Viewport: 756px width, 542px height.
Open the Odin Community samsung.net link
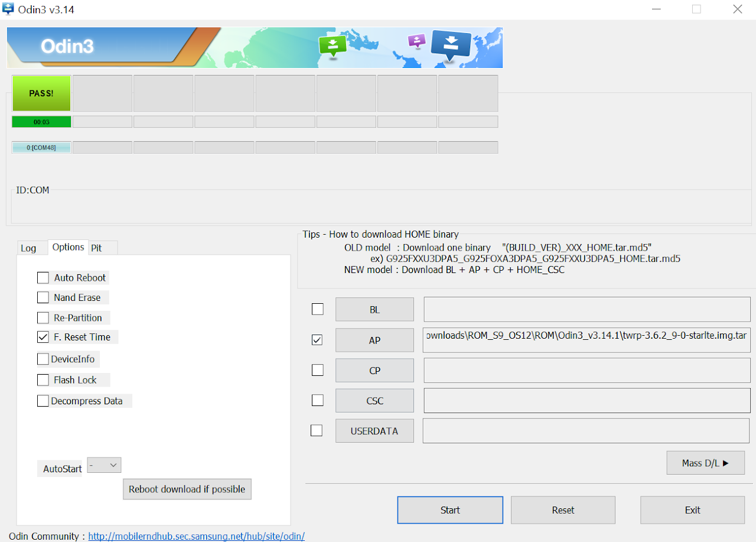pos(196,536)
